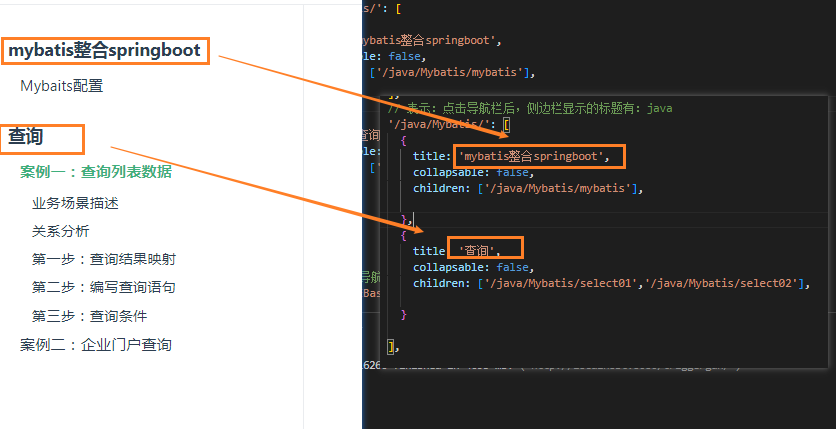The height and width of the screenshot is (429, 836).
Task: Jump to the 业务场景描述 section
Action: point(75,203)
